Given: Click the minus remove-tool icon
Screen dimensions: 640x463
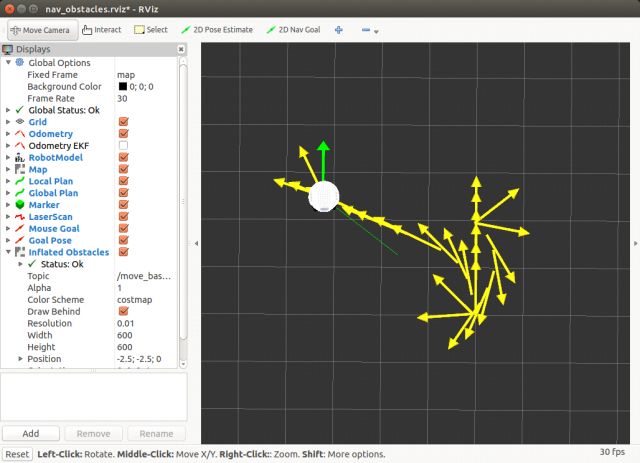Looking at the screenshot, I should (363, 30).
